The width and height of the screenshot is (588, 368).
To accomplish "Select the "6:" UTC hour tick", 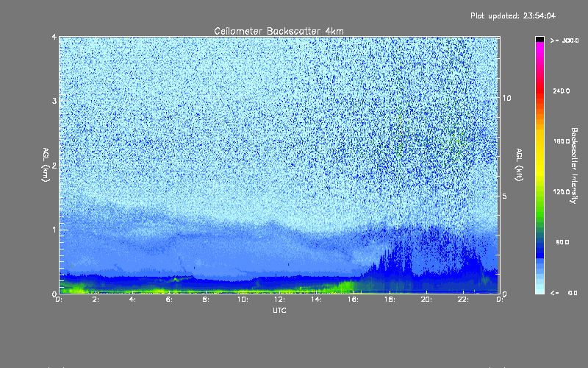I will pyautogui.click(x=170, y=300).
